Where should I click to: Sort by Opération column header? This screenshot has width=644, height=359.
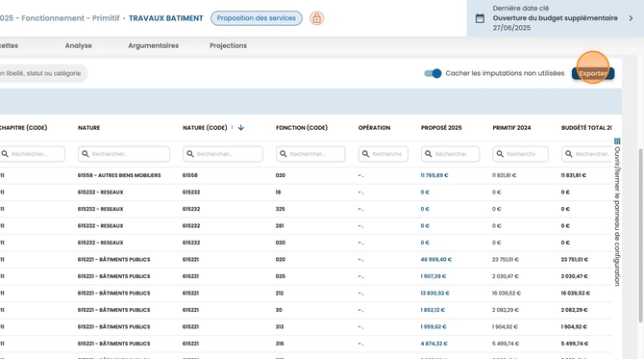[x=374, y=127]
